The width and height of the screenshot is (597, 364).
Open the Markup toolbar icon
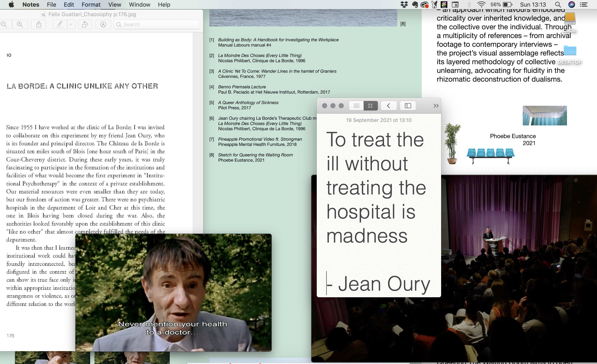coord(103,24)
